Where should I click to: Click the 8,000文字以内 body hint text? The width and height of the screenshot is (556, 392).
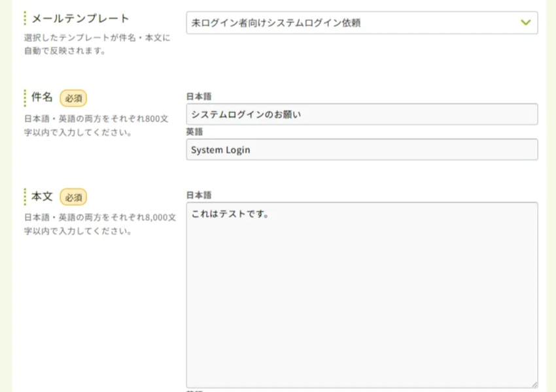[99, 224]
